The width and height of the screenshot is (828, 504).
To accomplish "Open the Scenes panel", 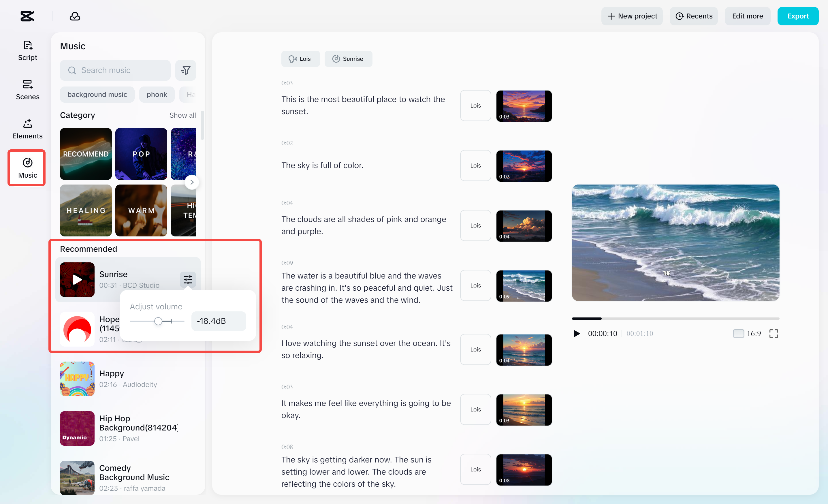I will click(27, 90).
